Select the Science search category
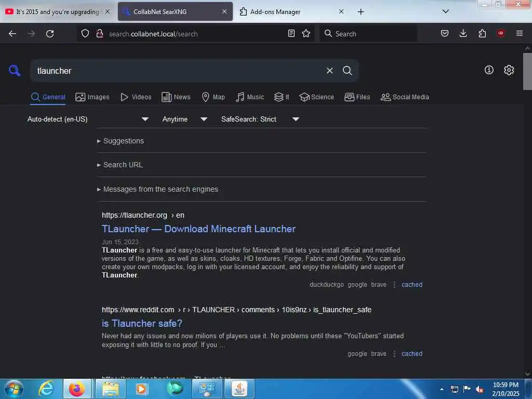The image size is (532, 399). coord(317,97)
